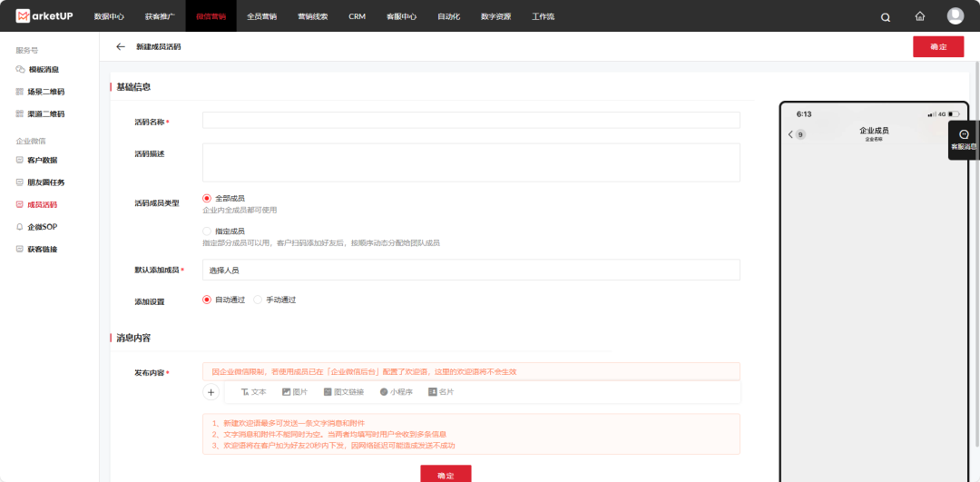Open 企微SOP in the sidebar

(x=42, y=227)
